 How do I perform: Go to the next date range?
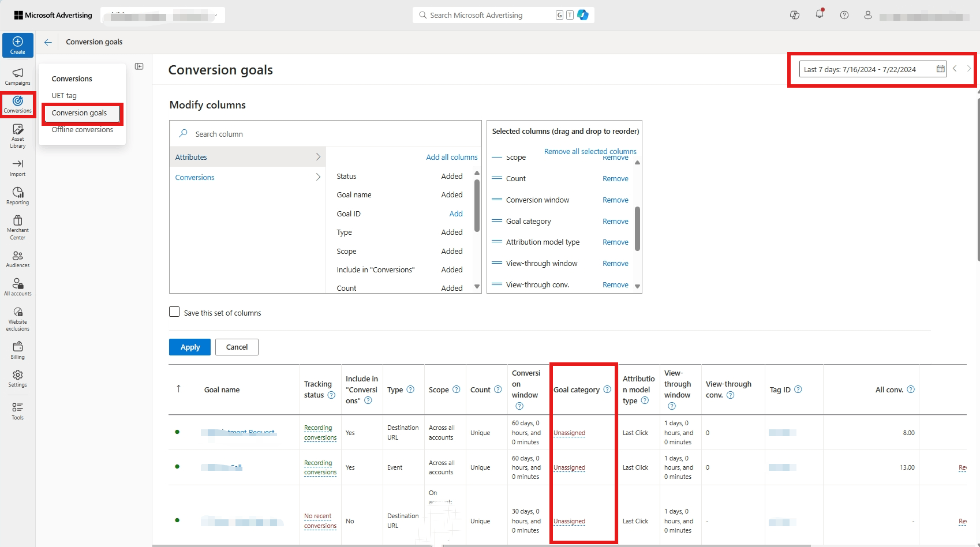pos(969,69)
